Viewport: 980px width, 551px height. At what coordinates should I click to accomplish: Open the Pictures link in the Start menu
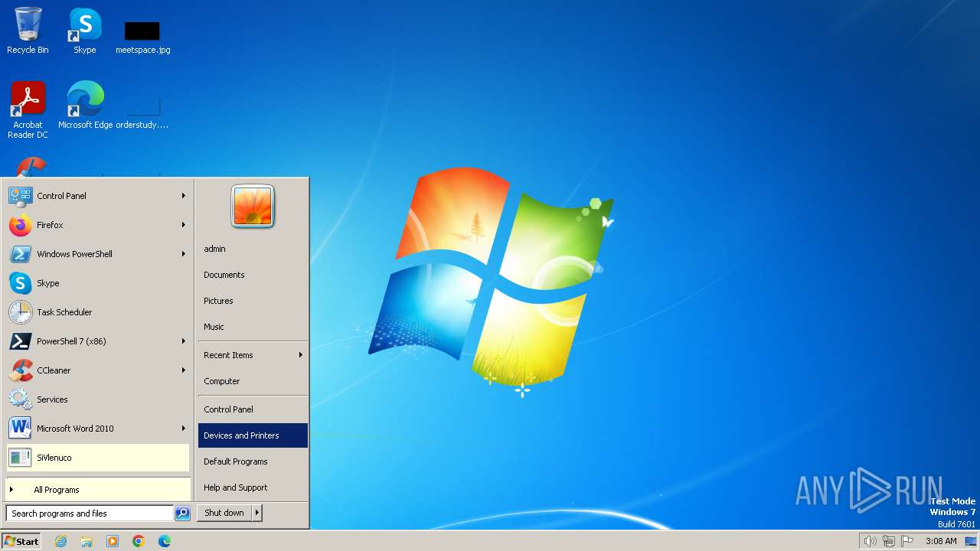(253, 301)
